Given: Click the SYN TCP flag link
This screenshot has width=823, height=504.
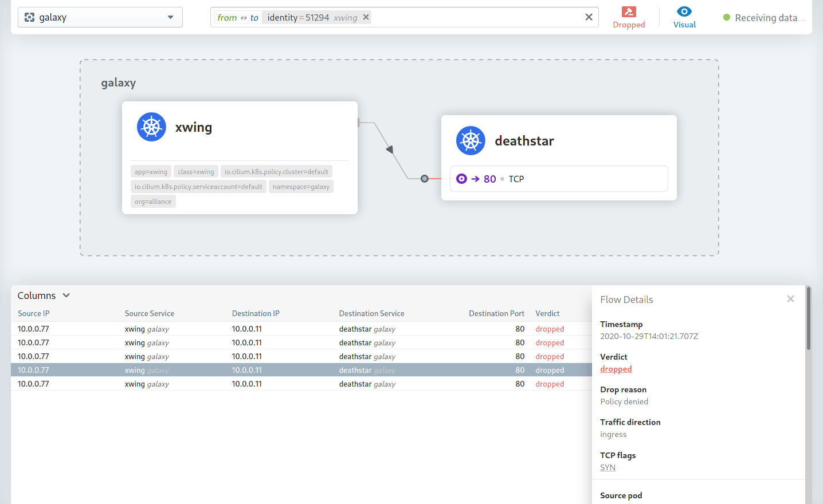Looking at the screenshot, I should coord(608,467).
